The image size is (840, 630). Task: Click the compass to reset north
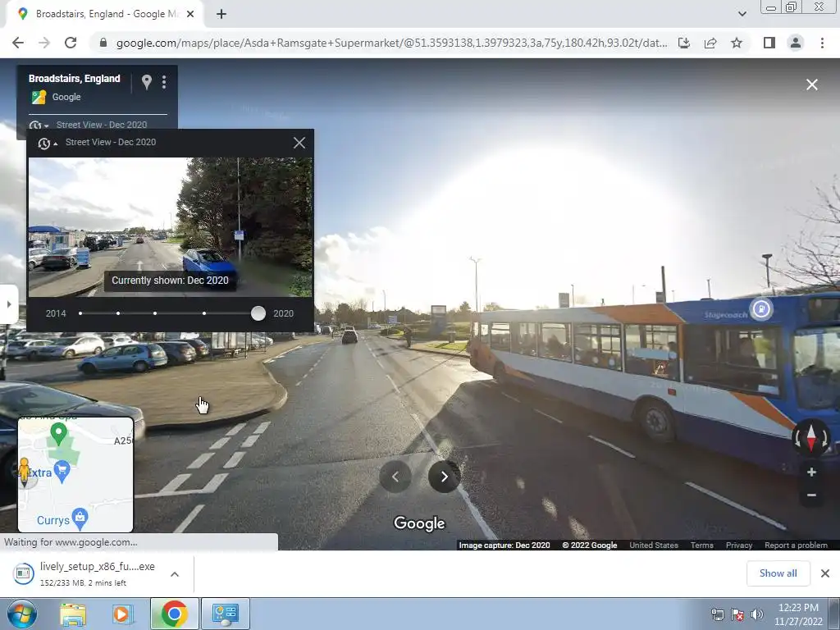tap(811, 437)
